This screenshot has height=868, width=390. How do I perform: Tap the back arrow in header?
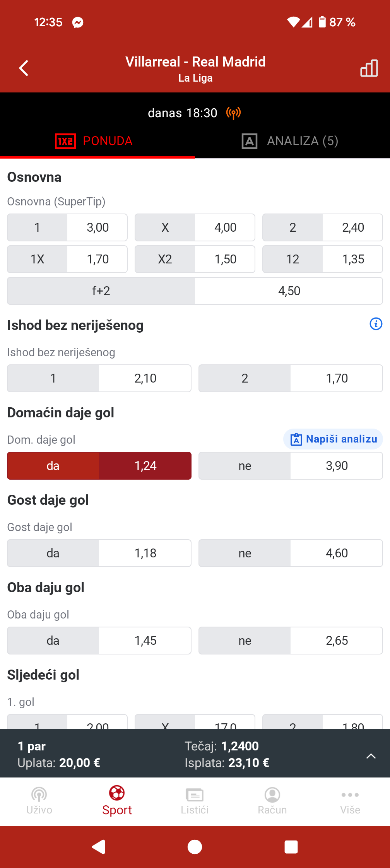click(x=24, y=68)
